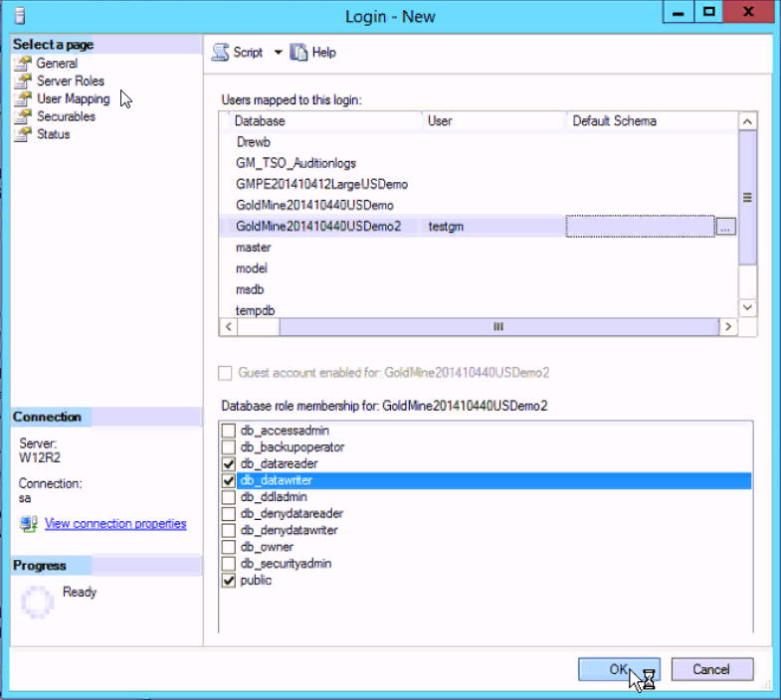Click the Status page icon
Screen dimensions: 781x700
(x=22, y=135)
